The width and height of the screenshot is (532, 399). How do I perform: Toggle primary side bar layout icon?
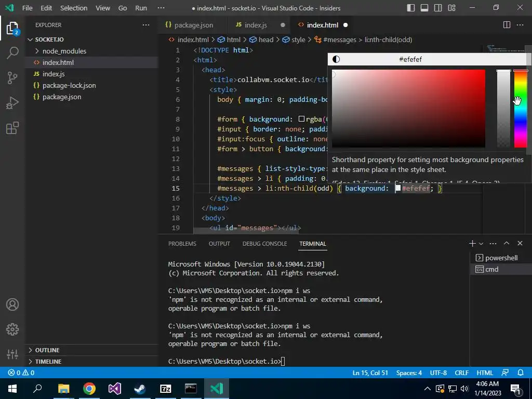[411, 8]
